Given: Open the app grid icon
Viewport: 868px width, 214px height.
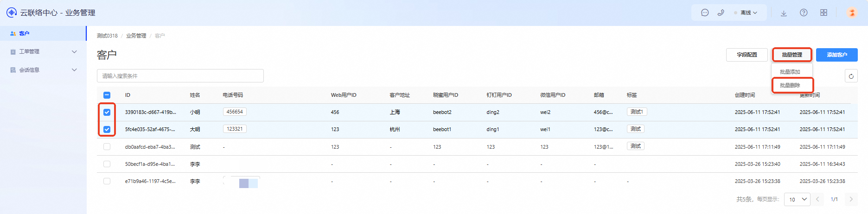Looking at the screenshot, I should [823, 13].
